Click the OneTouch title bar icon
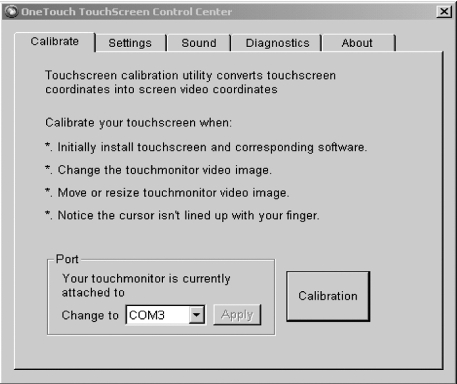This screenshot has width=457, height=384. [x=11, y=12]
